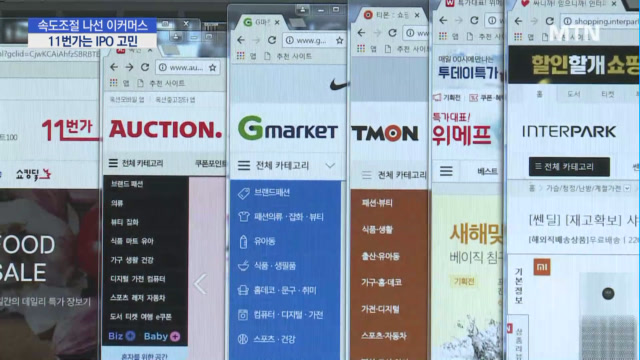
Task: Click the back arrow in the Auction browser window
Action: click(114, 67)
